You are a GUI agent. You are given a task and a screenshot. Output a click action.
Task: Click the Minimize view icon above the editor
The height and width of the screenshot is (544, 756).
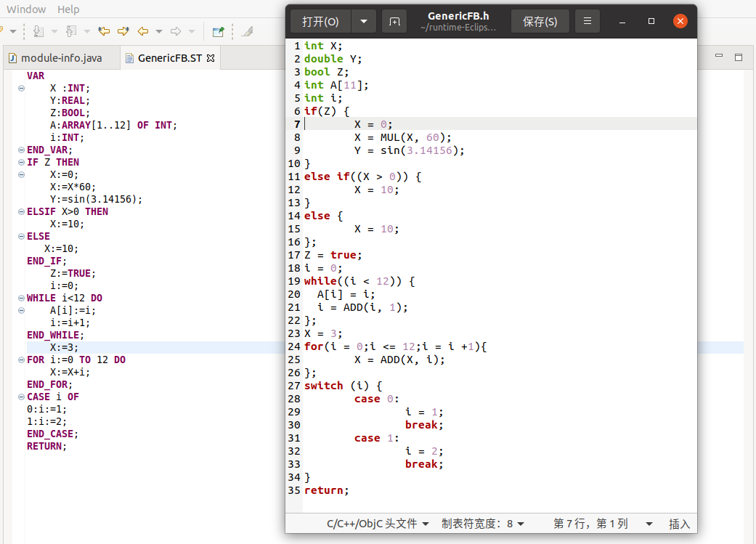coord(718,56)
